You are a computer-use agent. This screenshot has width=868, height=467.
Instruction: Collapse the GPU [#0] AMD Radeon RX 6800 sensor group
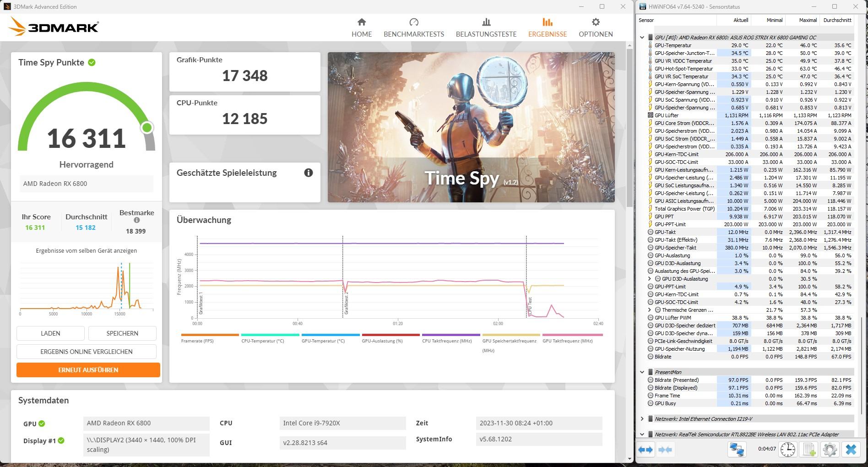642,38
